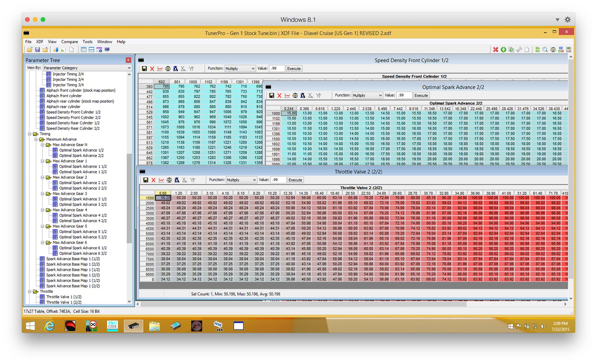Open the Compare menu
This screenshot has width=597, height=364.
click(69, 41)
